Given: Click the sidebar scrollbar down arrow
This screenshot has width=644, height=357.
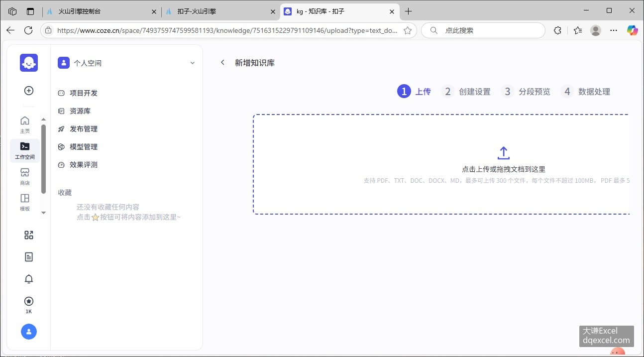Looking at the screenshot, I should 43,213.
